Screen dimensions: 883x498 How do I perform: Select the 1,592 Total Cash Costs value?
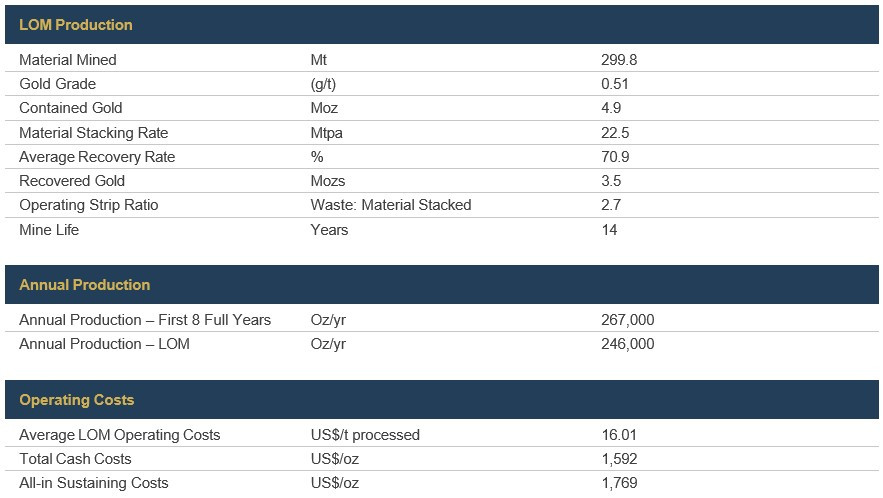pyautogui.click(x=620, y=459)
